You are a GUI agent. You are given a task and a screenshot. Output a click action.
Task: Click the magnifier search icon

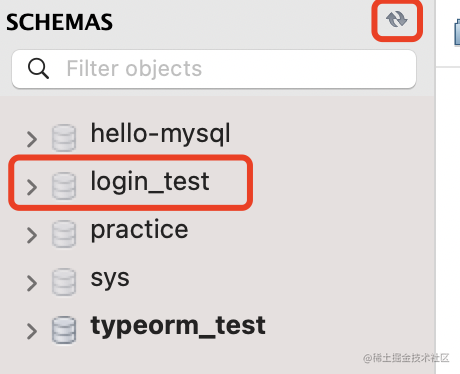tap(38, 69)
